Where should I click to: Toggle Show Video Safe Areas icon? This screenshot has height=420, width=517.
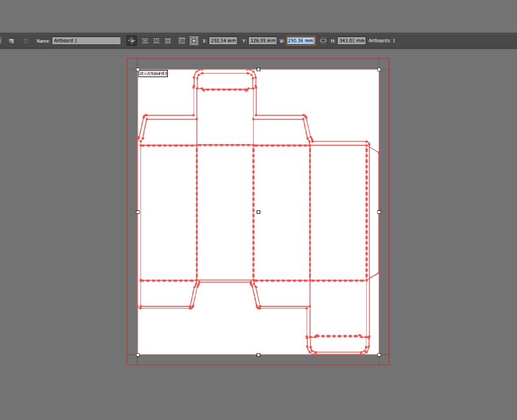click(168, 41)
